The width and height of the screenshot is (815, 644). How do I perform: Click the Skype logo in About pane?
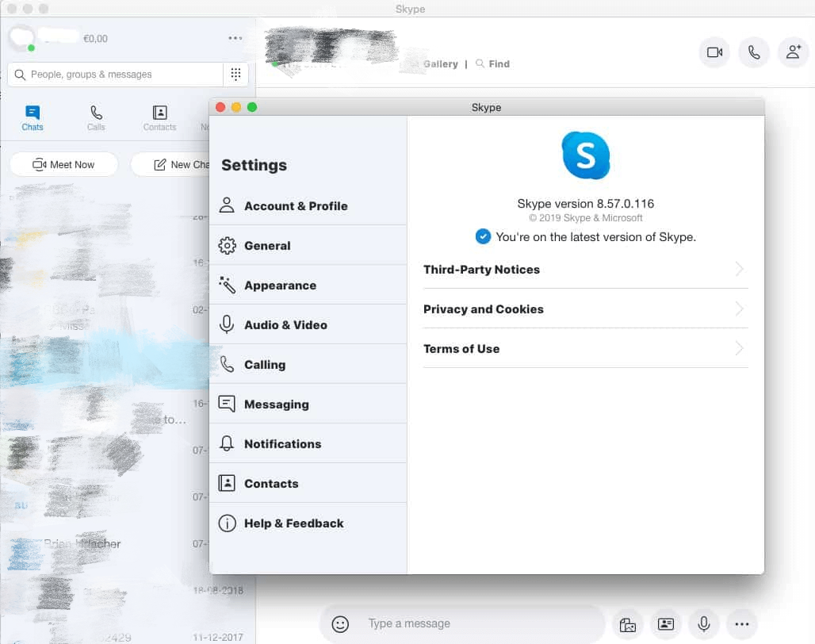click(x=586, y=155)
